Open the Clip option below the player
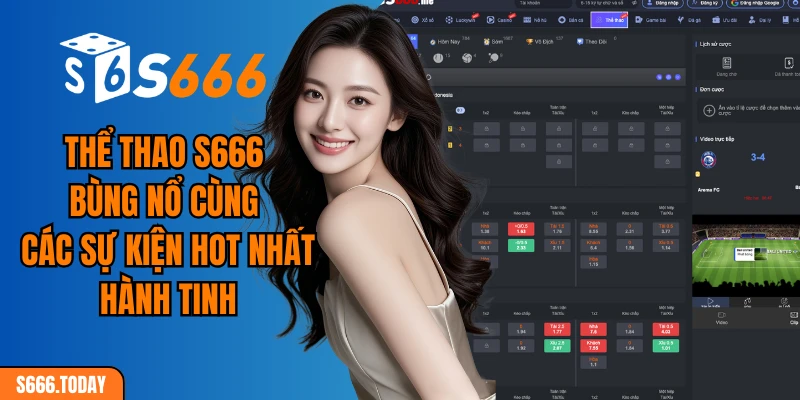The image size is (800, 400). [x=793, y=318]
